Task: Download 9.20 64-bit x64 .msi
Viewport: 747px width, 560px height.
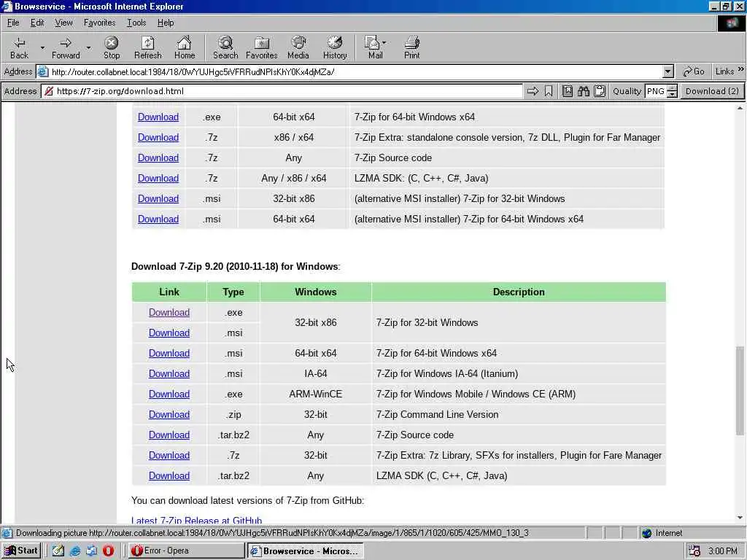Action: (x=169, y=354)
